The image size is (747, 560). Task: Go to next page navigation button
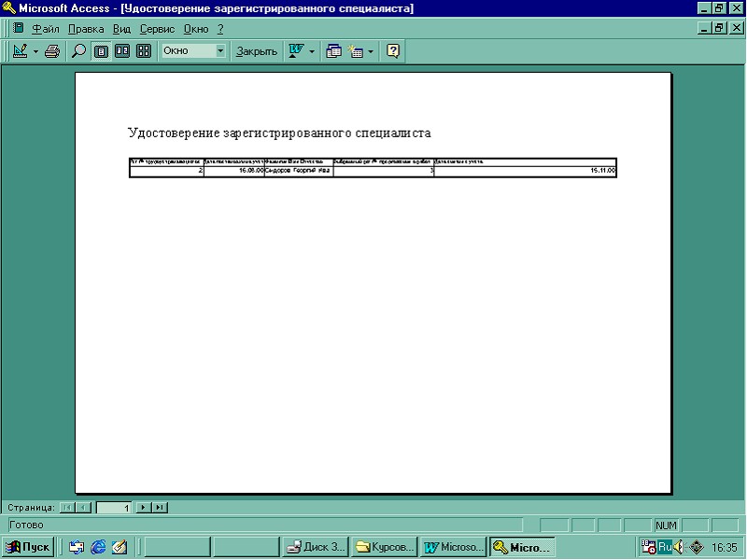tap(144, 508)
